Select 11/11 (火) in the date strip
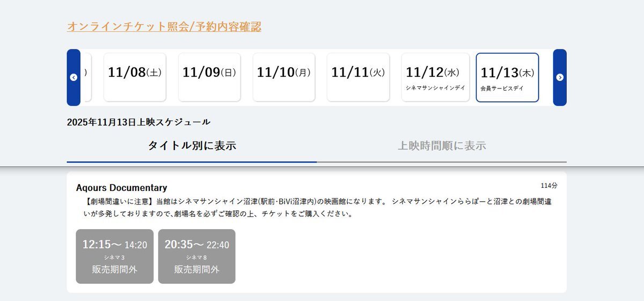This screenshot has height=301, width=644. pos(358,77)
